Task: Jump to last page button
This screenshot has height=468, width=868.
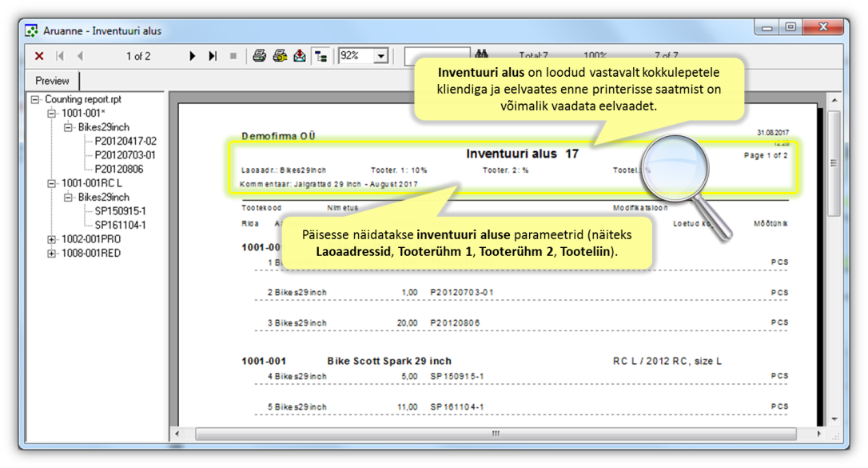Action: [x=213, y=56]
